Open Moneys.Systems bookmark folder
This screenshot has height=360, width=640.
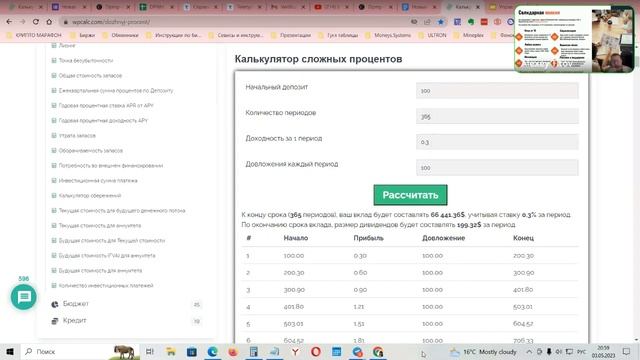point(389,35)
